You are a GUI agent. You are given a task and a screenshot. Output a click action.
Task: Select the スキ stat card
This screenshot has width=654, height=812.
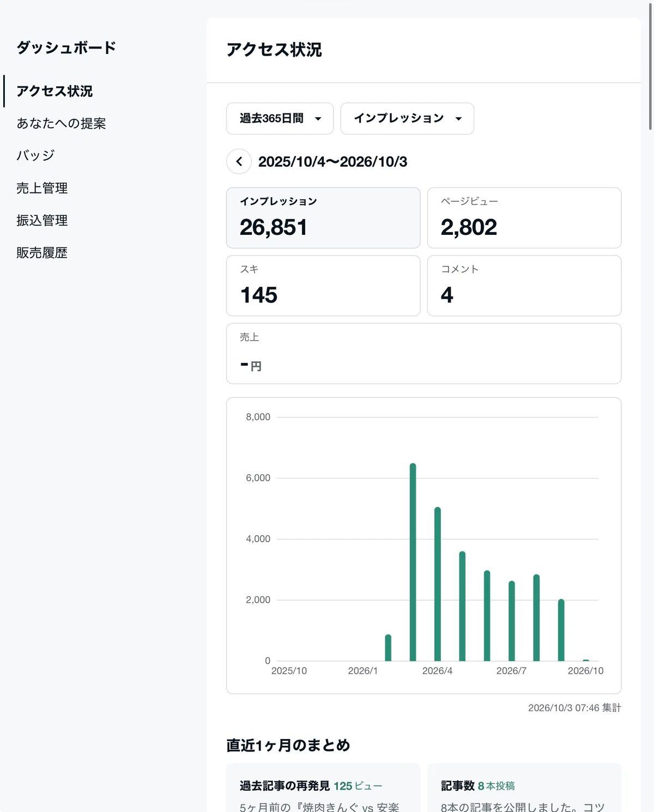(x=323, y=286)
